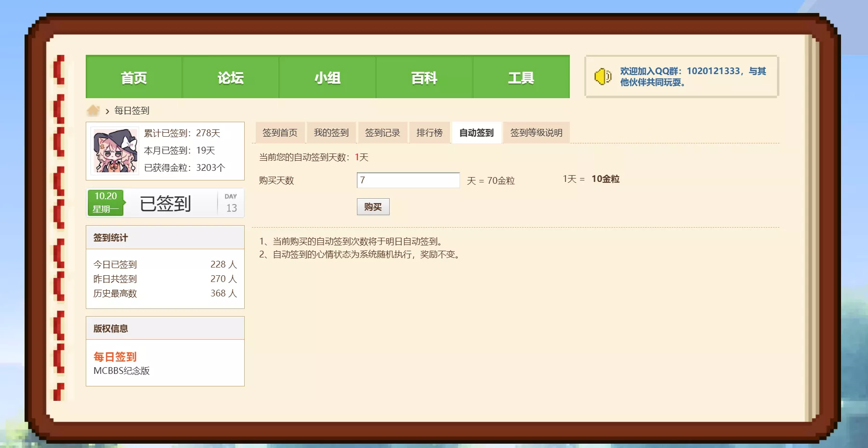Image resolution: width=868 pixels, height=448 pixels.
Task: View the 排行榜 tab
Action: pyautogui.click(x=429, y=133)
